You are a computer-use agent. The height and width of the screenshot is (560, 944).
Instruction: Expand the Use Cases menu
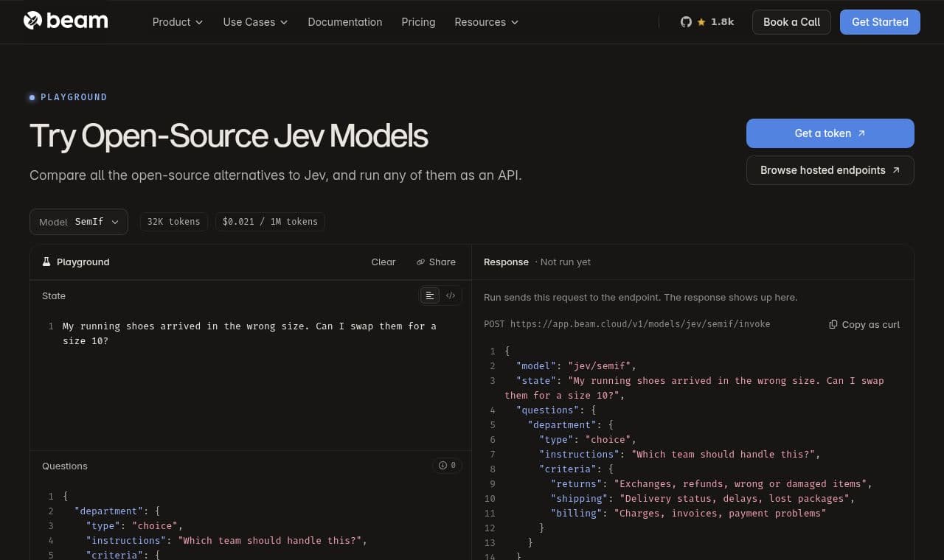click(255, 22)
